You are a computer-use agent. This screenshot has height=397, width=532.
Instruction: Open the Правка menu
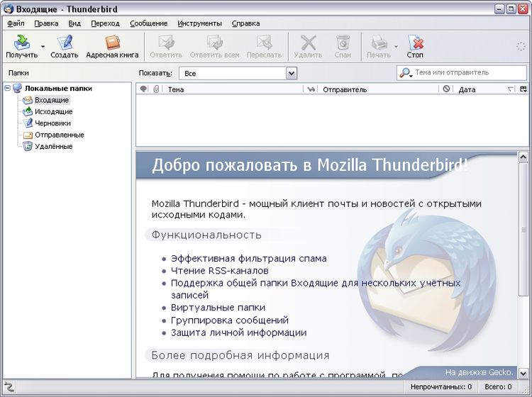[x=46, y=23]
